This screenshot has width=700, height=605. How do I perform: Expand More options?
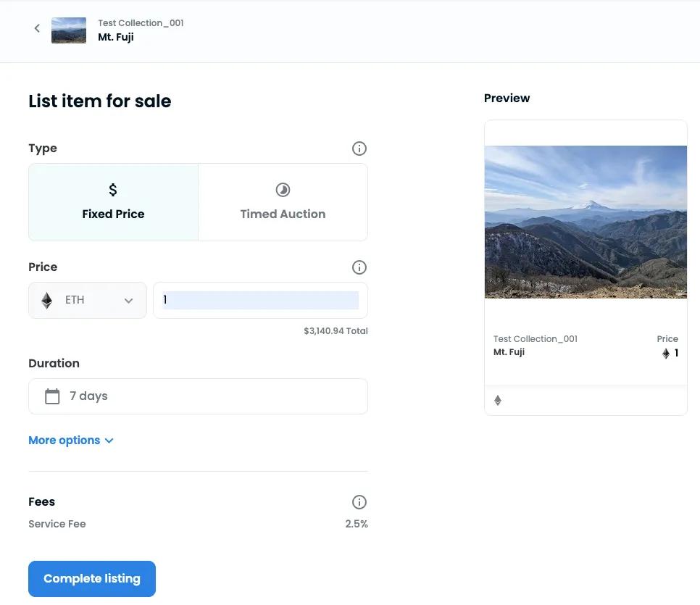[71, 441]
